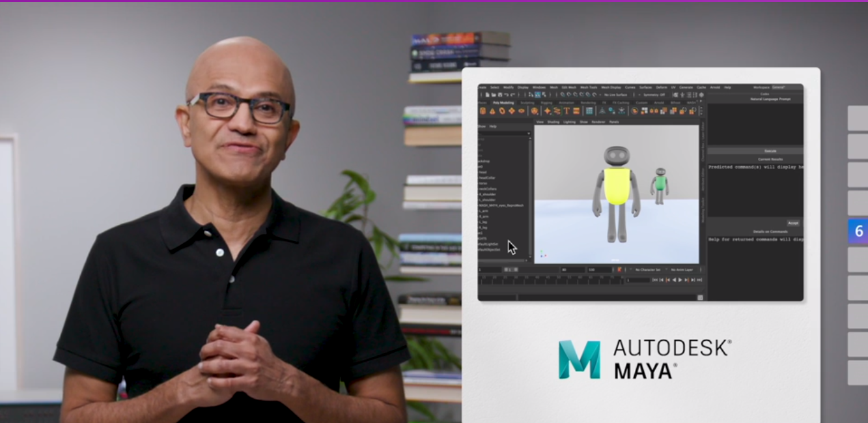Open the viewport Lighting menu
This screenshot has height=423, width=868.
(x=569, y=122)
